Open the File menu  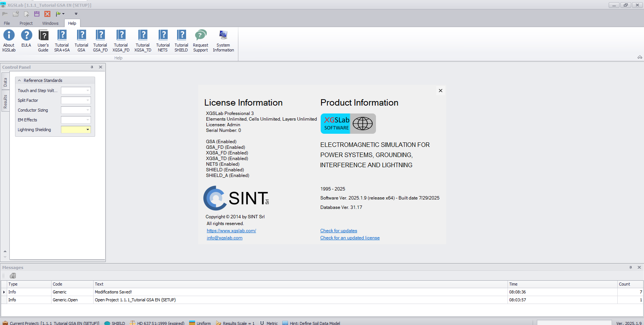[x=7, y=23]
